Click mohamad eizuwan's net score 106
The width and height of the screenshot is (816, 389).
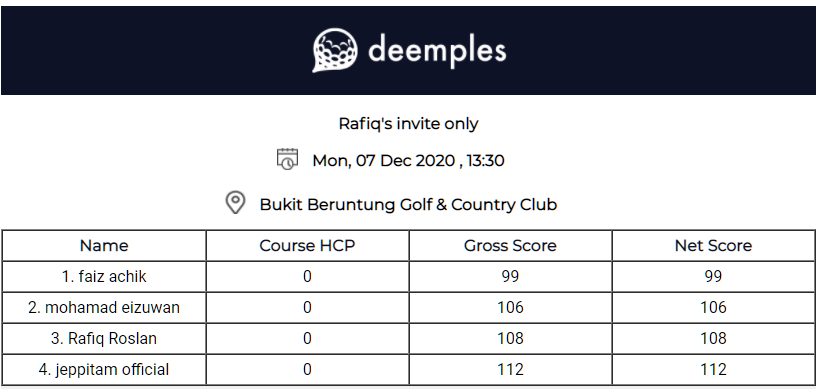point(713,308)
